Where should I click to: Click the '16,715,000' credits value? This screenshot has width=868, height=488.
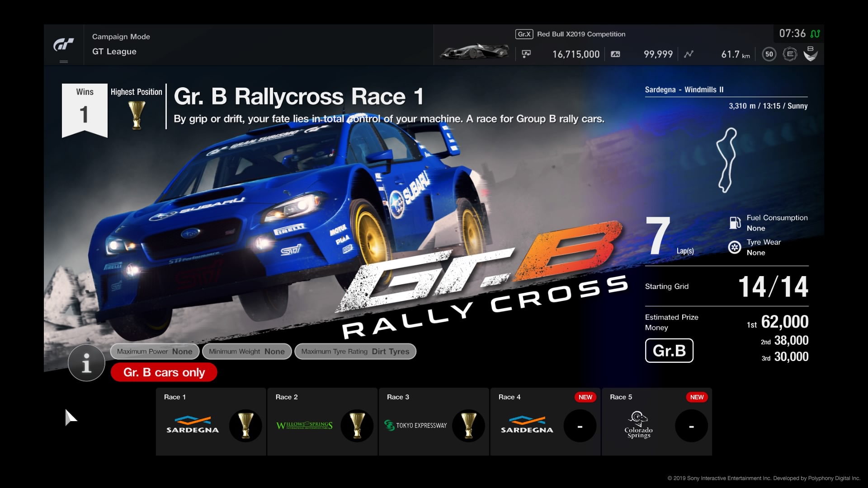(x=576, y=54)
